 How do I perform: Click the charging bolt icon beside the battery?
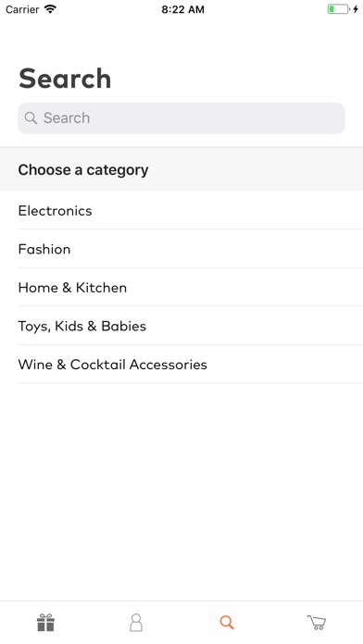[356, 9]
